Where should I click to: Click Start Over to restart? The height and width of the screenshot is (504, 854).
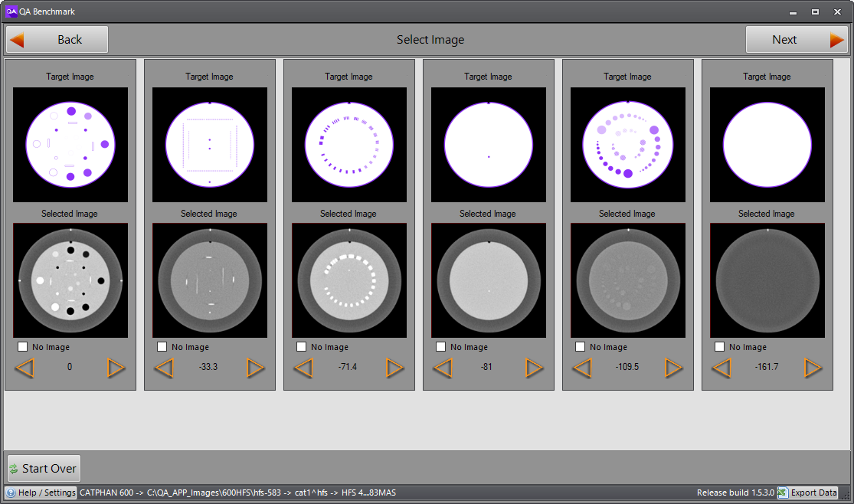(x=44, y=469)
